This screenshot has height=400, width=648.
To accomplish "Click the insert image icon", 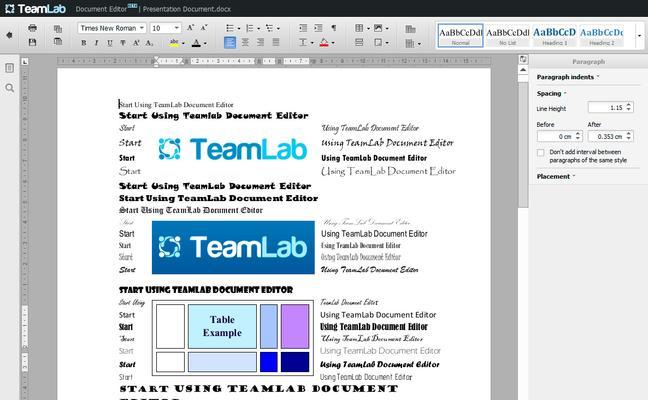I will pos(378,28).
